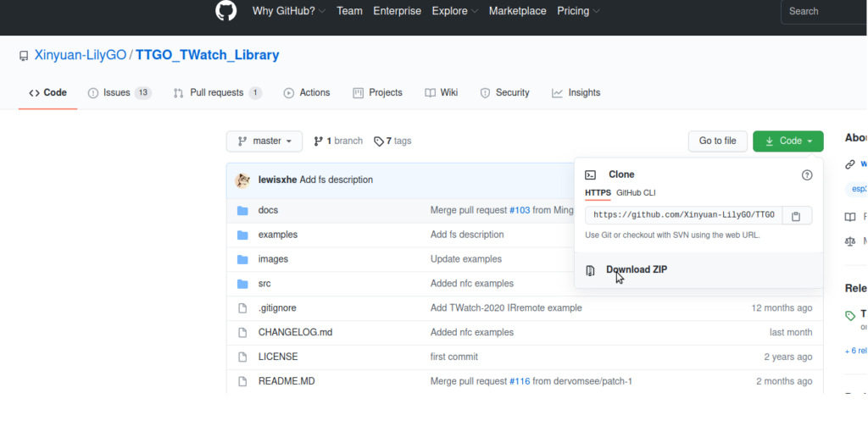This screenshot has height=432, width=868.
Task: Open the green Code dropdown button
Action: (x=787, y=141)
